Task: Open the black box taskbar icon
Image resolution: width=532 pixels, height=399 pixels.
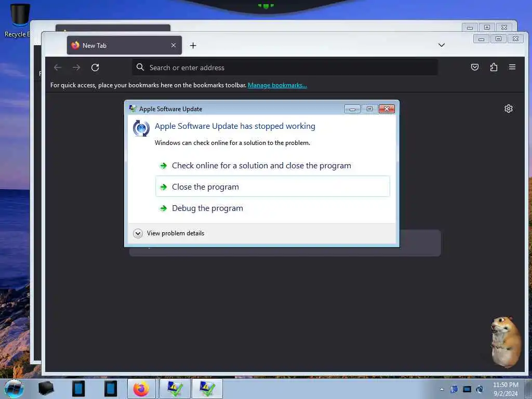Action: point(46,389)
